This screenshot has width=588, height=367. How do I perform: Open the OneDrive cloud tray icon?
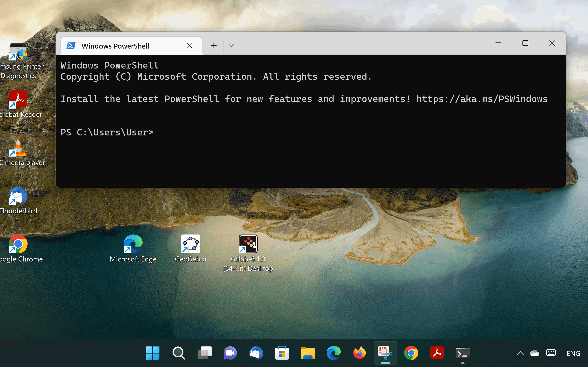[x=534, y=353]
